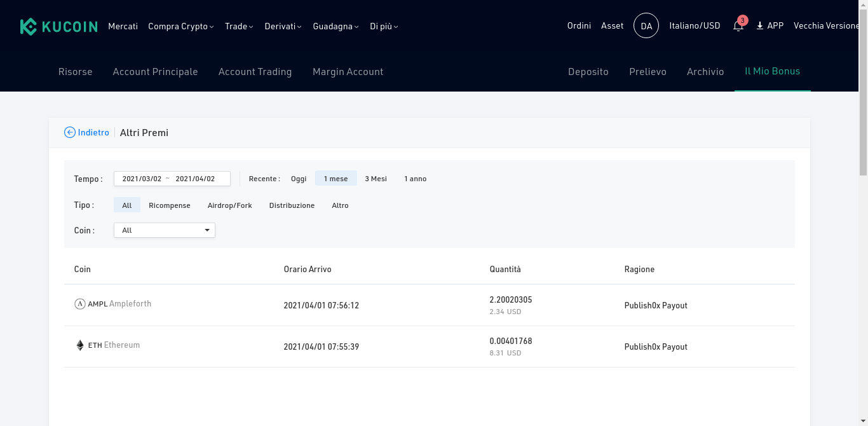Image resolution: width=868 pixels, height=426 pixels.
Task: Select the 1 mese recent filter
Action: click(x=336, y=179)
